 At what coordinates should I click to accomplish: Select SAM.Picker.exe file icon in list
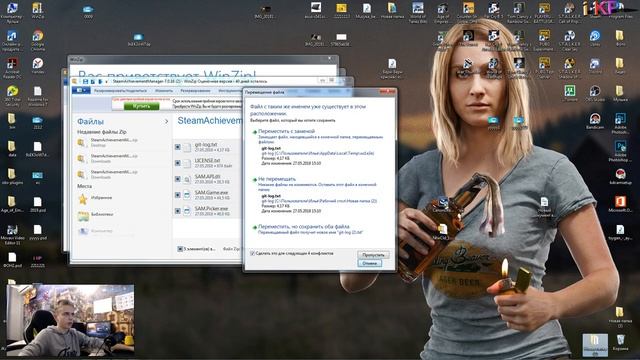pos(187,211)
